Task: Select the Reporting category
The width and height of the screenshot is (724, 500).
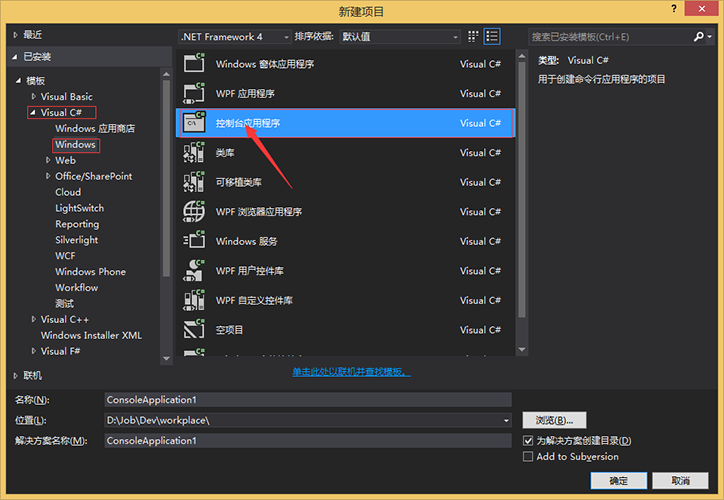Action: [77, 224]
